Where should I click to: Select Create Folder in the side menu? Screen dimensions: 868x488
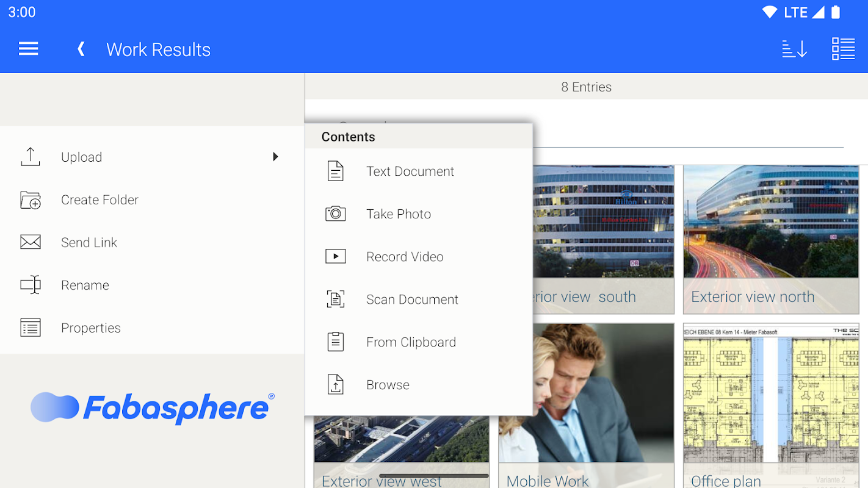152,199
